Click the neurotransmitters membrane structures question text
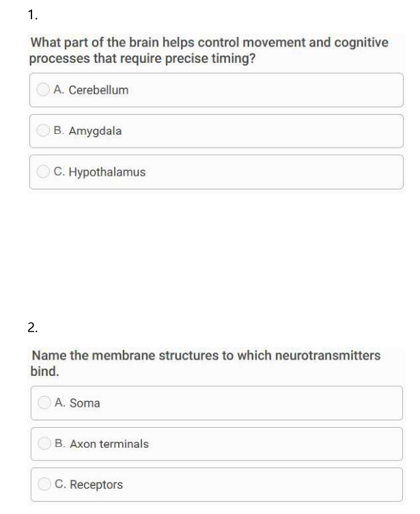Image resolution: width=420 pixels, height=514 pixels. [x=206, y=364]
